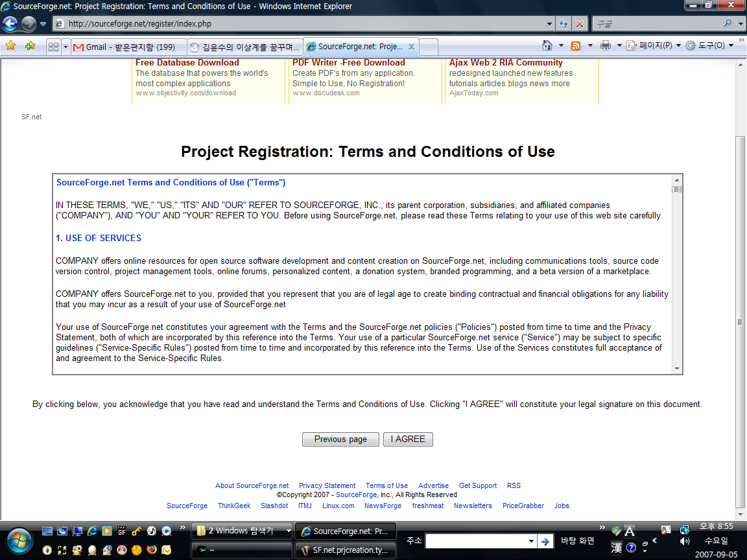This screenshot has height=560, width=747.
Task: Open the network connection tray icon
Action: tap(685, 530)
